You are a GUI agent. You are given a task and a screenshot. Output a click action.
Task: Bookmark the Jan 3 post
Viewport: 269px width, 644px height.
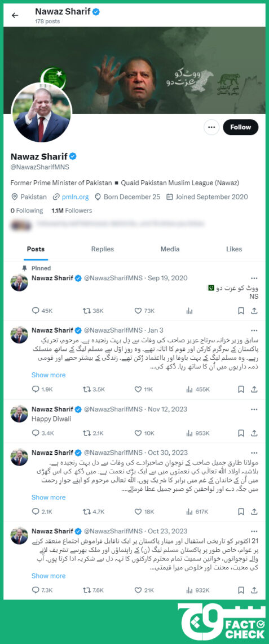241,389
